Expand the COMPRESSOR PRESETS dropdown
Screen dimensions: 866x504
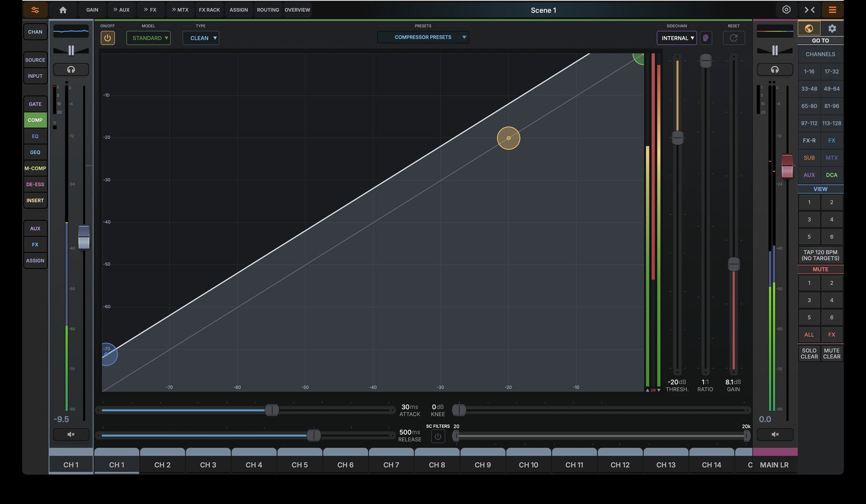point(423,37)
